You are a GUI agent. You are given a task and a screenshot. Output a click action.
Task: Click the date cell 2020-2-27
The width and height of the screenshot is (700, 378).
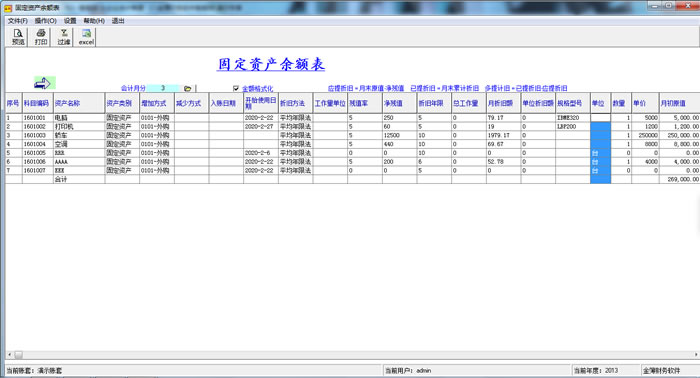(x=261, y=127)
